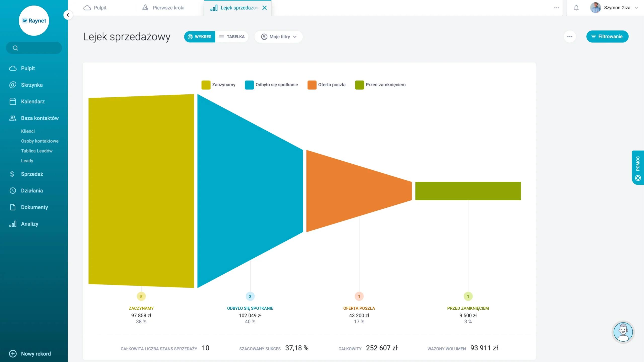The width and height of the screenshot is (644, 362).
Task: Open the POMOC help side tab
Action: pos(638,168)
